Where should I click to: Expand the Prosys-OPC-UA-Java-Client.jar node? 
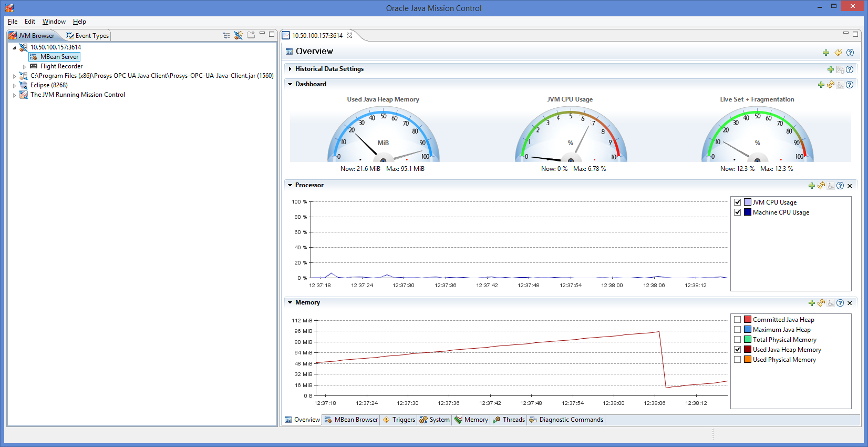(x=15, y=76)
